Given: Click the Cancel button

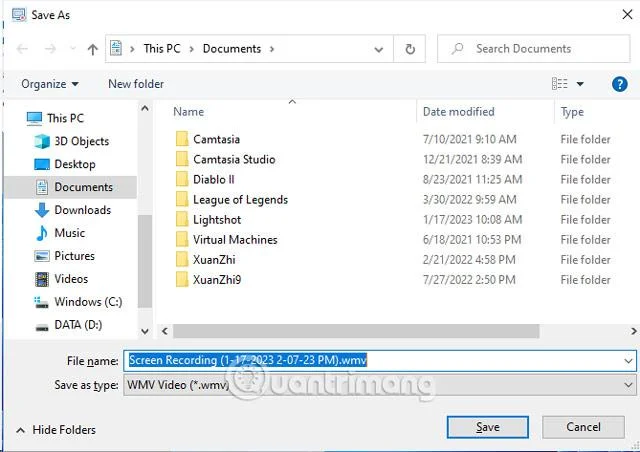Looking at the screenshot, I should 583,427.
